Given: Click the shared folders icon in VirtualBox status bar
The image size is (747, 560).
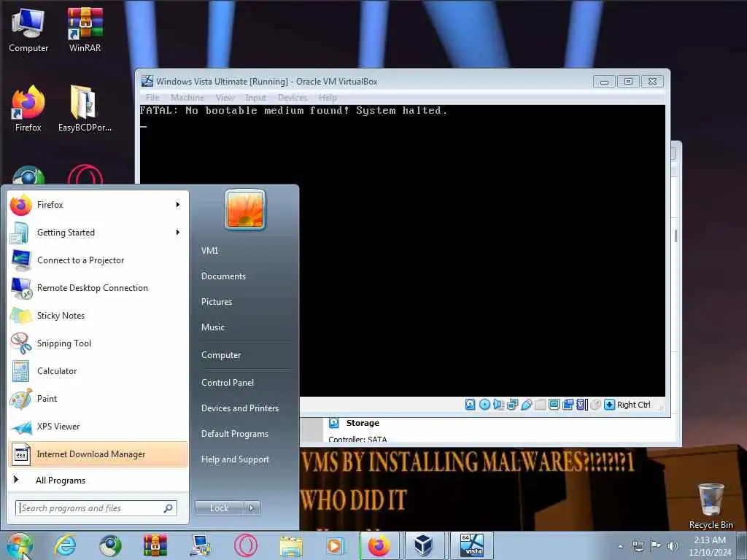Looking at the screenshot, I should coord(541,405).
